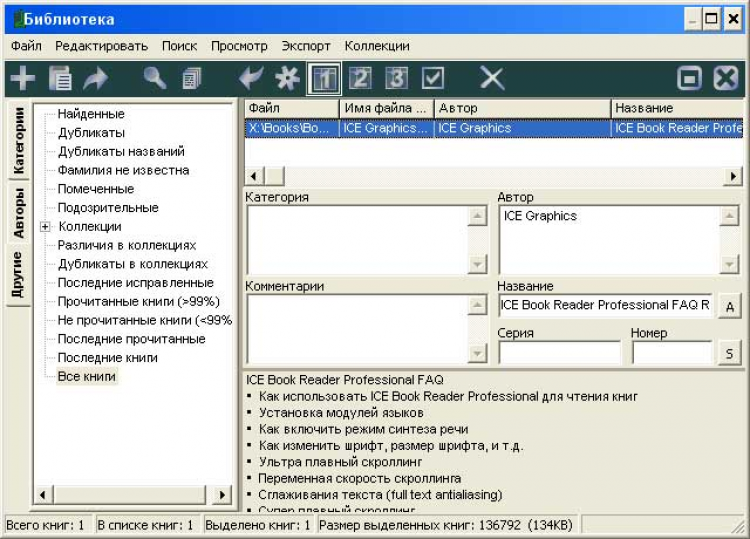Screen dimensions: 750x539
Task: Click down arrow in Категория box scrollbar
Action: click(477, 263)
